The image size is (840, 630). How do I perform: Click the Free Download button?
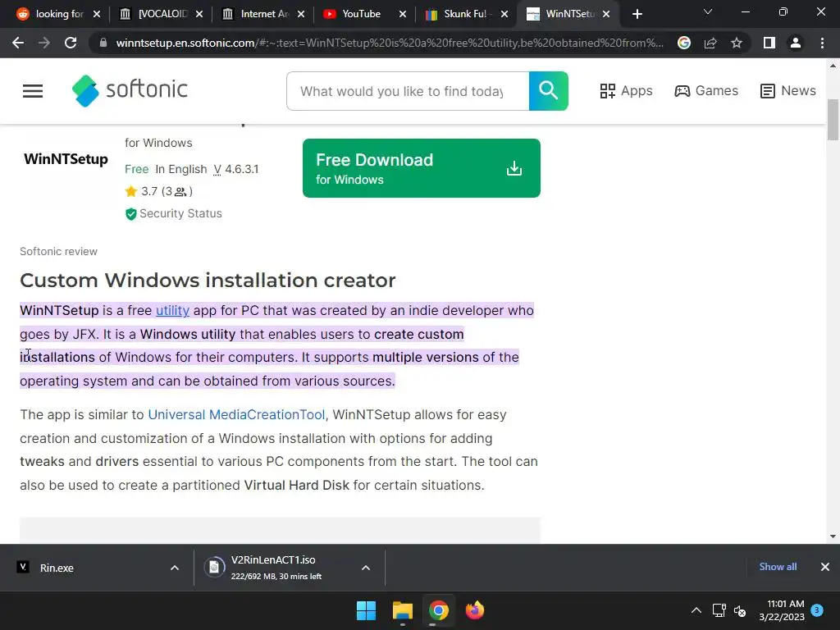click(421, 168)
